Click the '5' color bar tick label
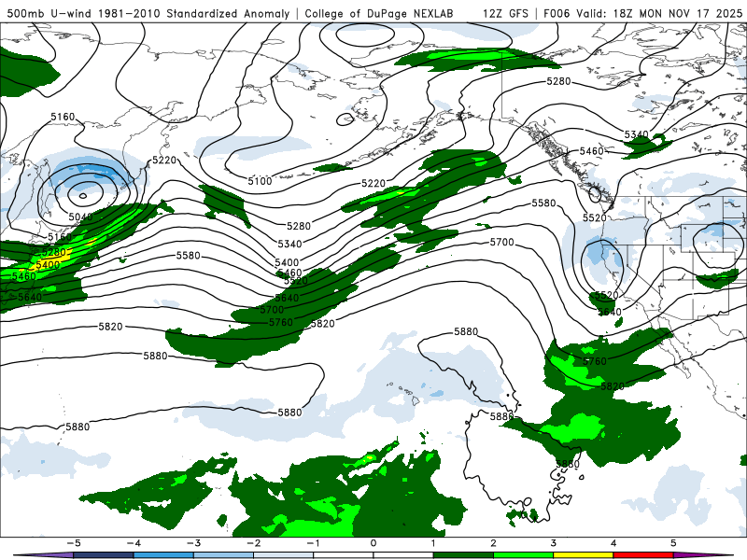 tap(673, 543)
